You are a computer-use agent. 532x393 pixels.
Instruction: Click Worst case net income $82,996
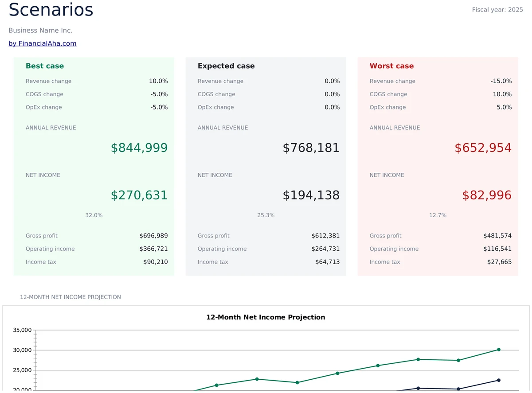[x=487, y=195]
